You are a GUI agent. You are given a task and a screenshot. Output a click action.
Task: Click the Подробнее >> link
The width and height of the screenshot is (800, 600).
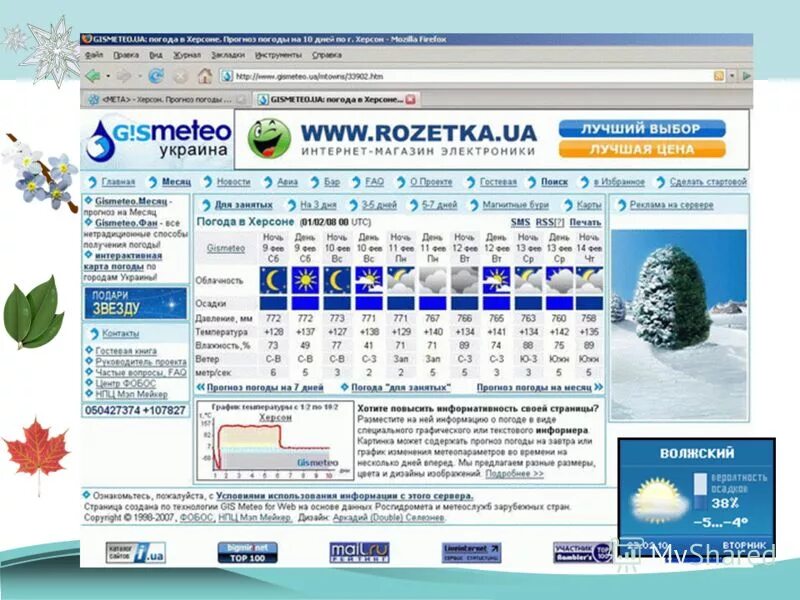[x=514, y=474]
